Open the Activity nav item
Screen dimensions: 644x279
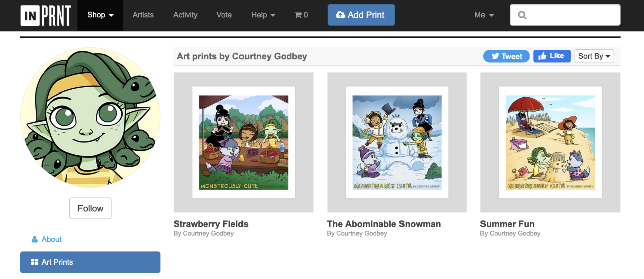(185, 15)
